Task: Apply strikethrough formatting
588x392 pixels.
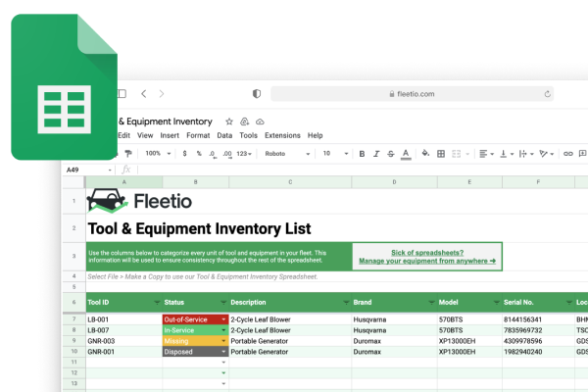Action: coord(391,154)
